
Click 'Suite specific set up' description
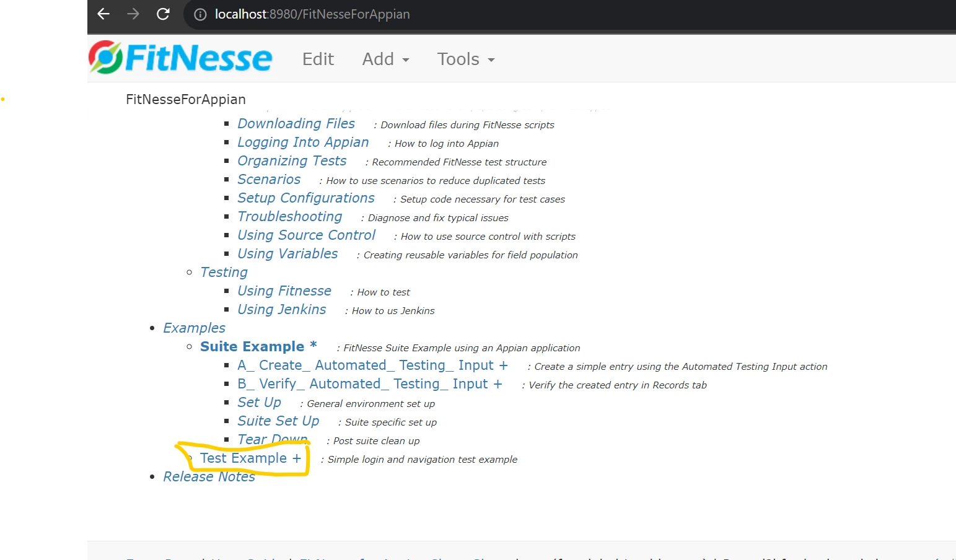click(391, 422)
